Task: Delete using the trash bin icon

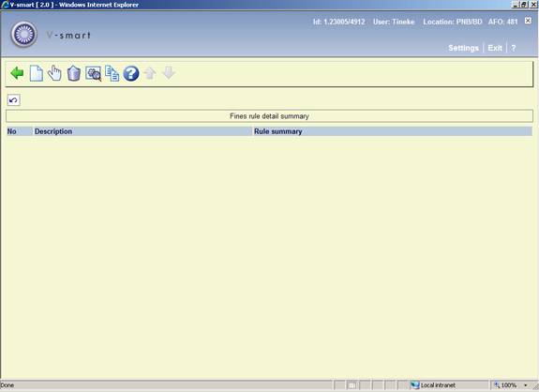Action: pos(73,73)
